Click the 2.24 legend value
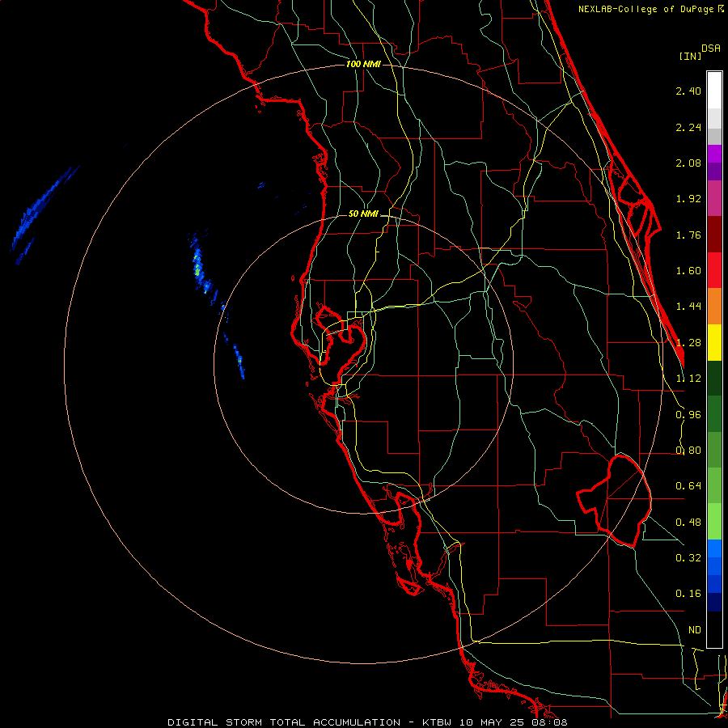Viewport: 728px width, 728px height. 688,127
